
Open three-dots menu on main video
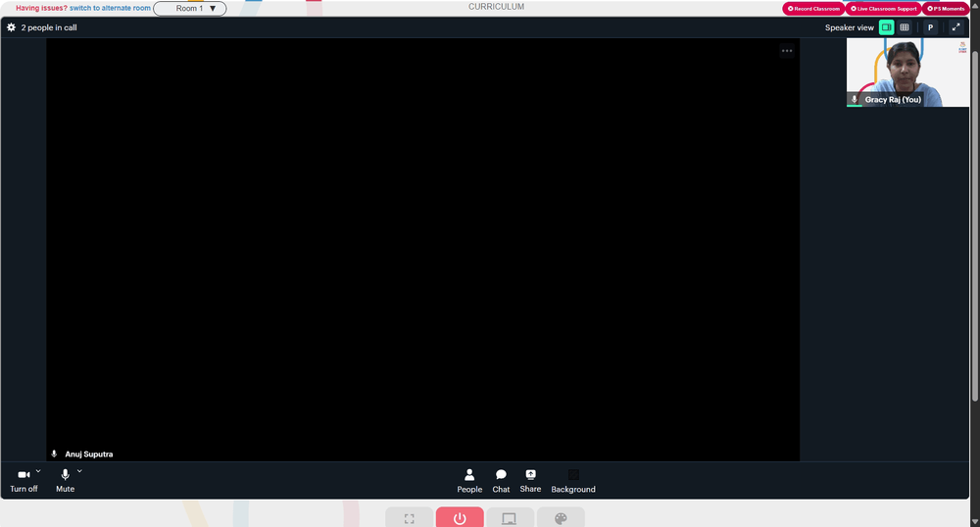point(787,51)
